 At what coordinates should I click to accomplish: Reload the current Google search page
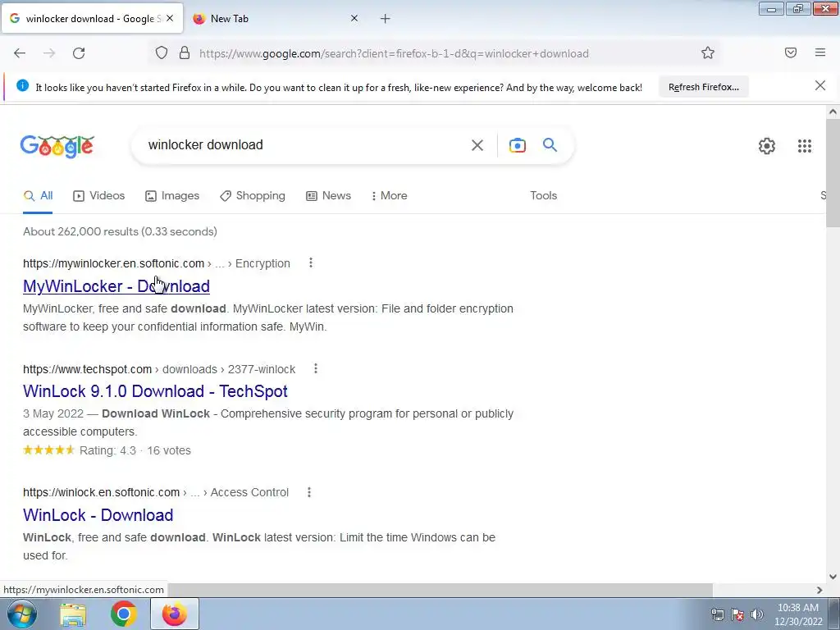(79, 53)
